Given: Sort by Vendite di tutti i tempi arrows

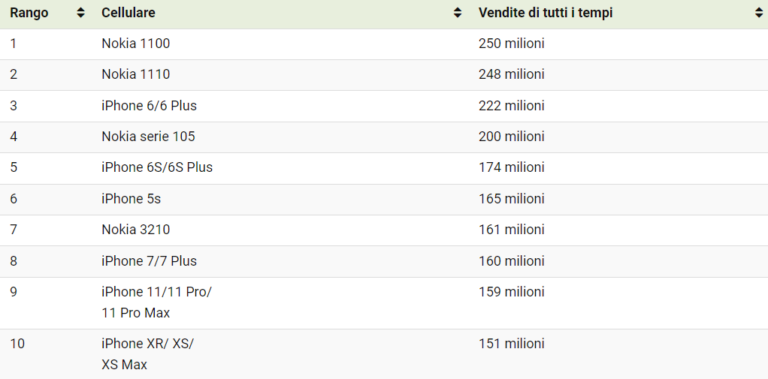Looking at the screenshot, I should 759,13.
